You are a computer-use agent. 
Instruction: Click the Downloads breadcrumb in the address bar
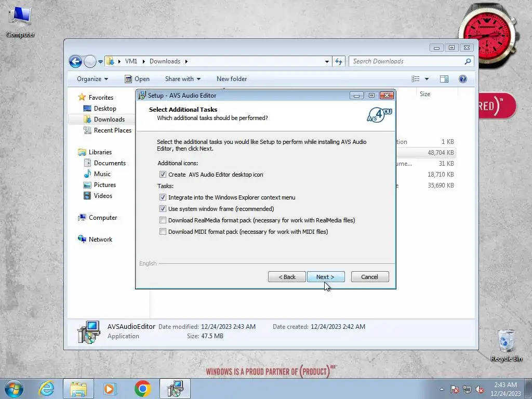tap(165, 61)
